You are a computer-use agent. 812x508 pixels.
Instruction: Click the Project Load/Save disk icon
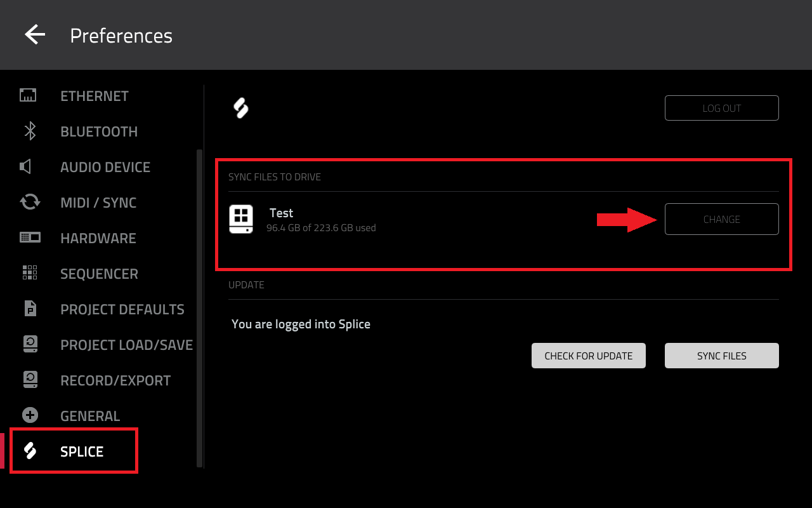point(30,344)
